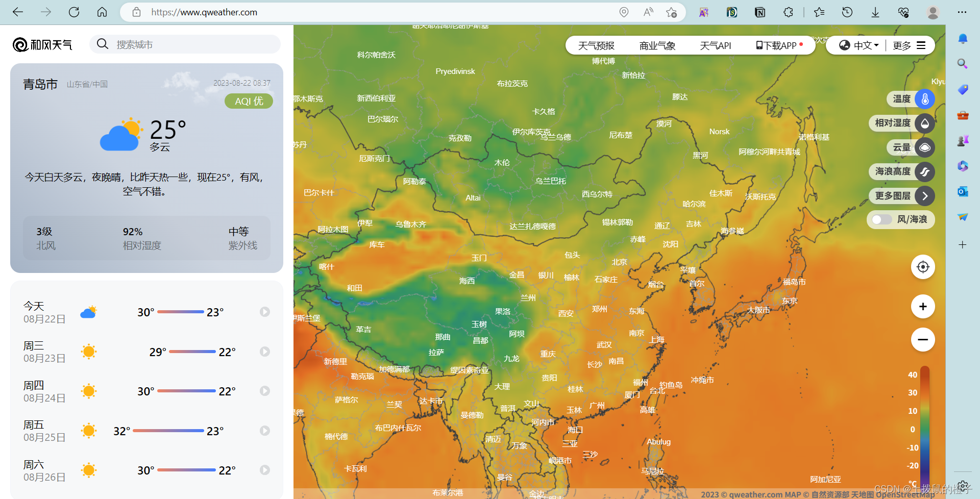Viewport: 980px width, 499px height.
Task: Open the 天气预报 menu item
Action: point(596,46)
